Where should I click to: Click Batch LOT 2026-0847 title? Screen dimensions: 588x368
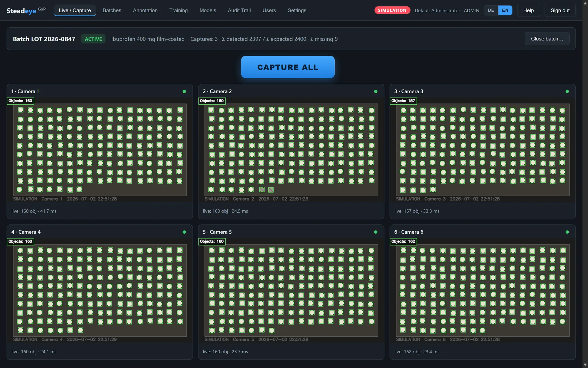44,39
